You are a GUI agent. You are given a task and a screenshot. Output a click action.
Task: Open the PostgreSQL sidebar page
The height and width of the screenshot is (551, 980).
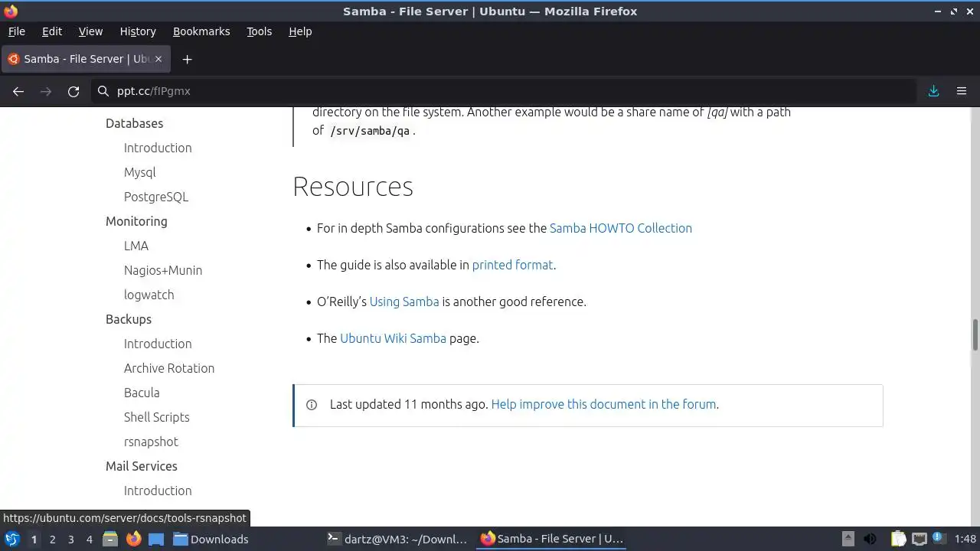156,197
